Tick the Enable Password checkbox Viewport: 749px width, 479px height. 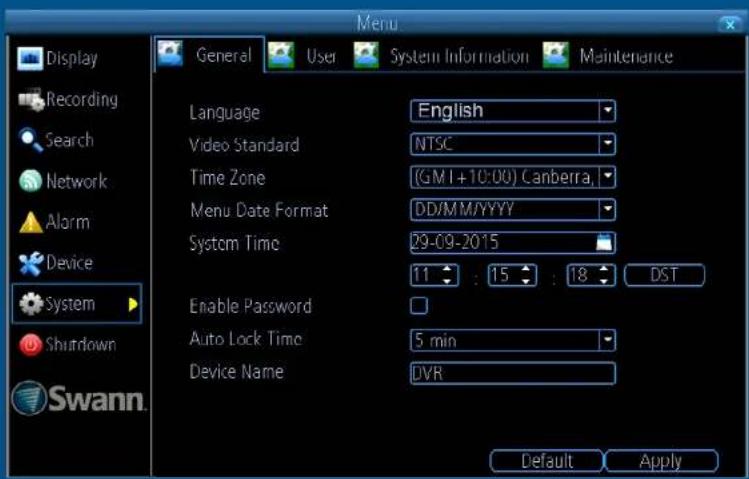(x=419, y=306)
